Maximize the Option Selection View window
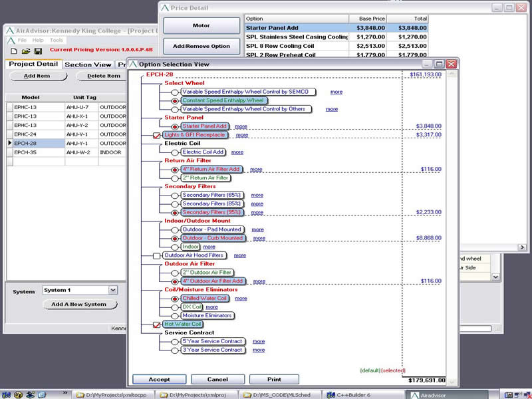 point(439,64)
